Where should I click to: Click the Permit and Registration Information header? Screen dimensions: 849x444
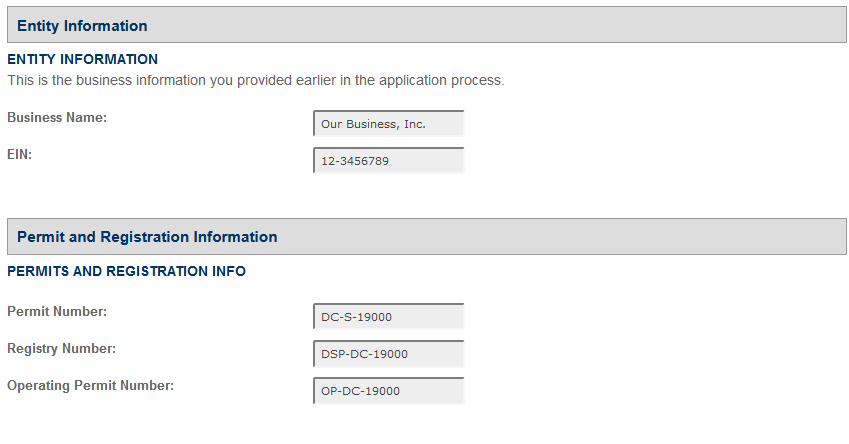coord(147,237)
